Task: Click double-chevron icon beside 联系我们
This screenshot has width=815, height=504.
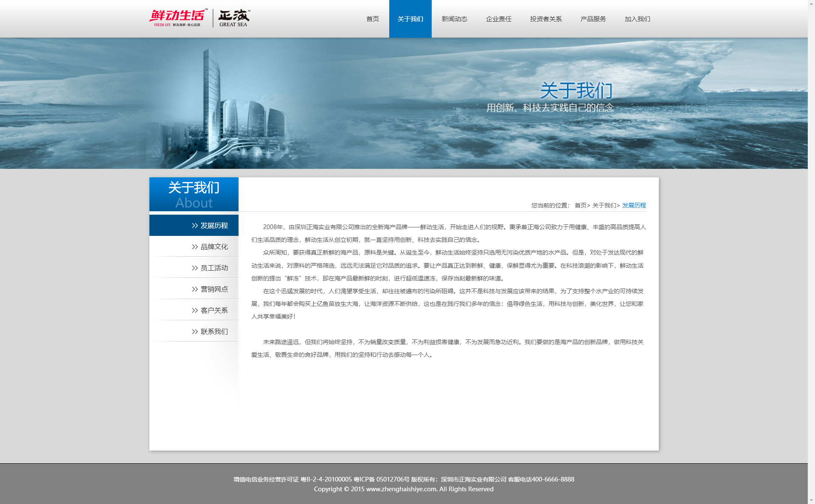Action: point(195,332)
